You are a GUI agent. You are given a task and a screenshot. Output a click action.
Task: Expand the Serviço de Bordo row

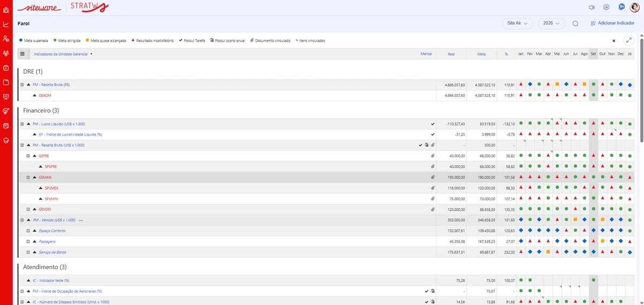pyautogui.click(x=28, y=252)
